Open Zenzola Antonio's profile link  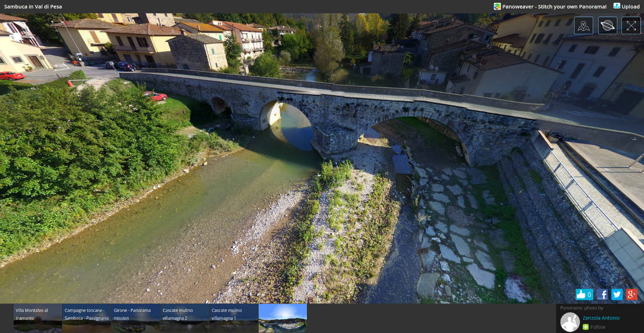pos(601,318)
